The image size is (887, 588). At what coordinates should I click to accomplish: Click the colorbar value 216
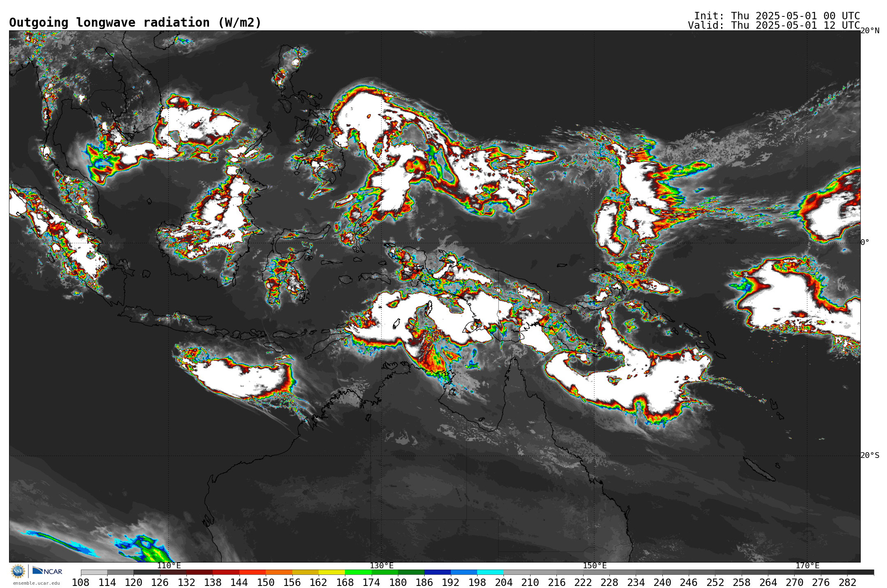coord(556,583)
